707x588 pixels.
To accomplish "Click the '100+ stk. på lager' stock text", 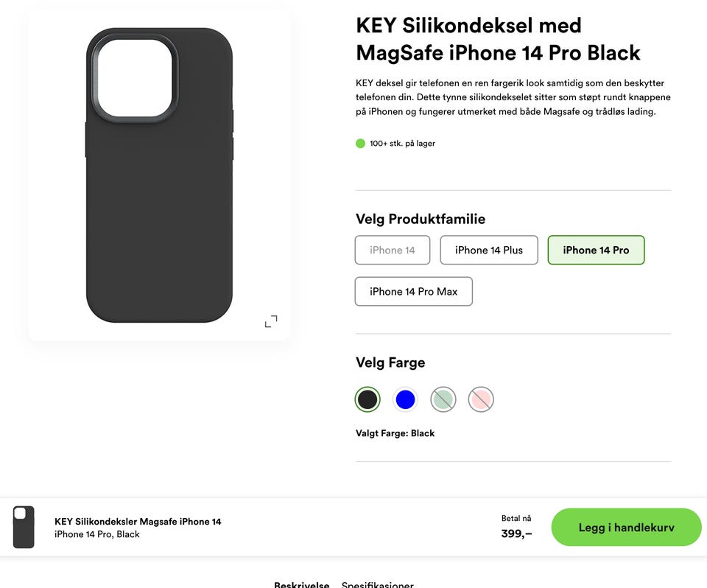I will click(x=402, y=144).
